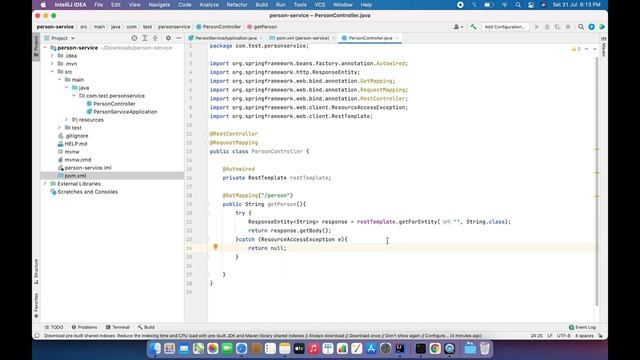Click the tool window quick-access icon in status bar
This screenshot has height=360, width=640.
37,336
